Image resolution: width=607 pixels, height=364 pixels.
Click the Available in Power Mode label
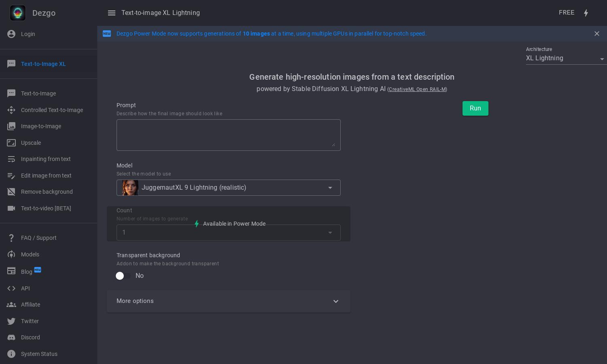coord(234,224)
